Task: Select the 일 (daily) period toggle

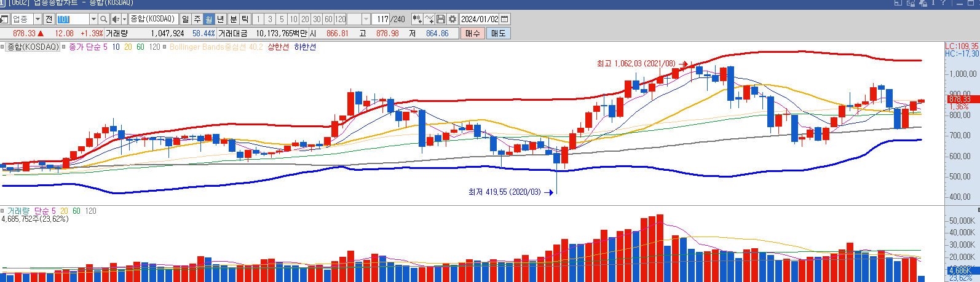Action: (185, 19)
